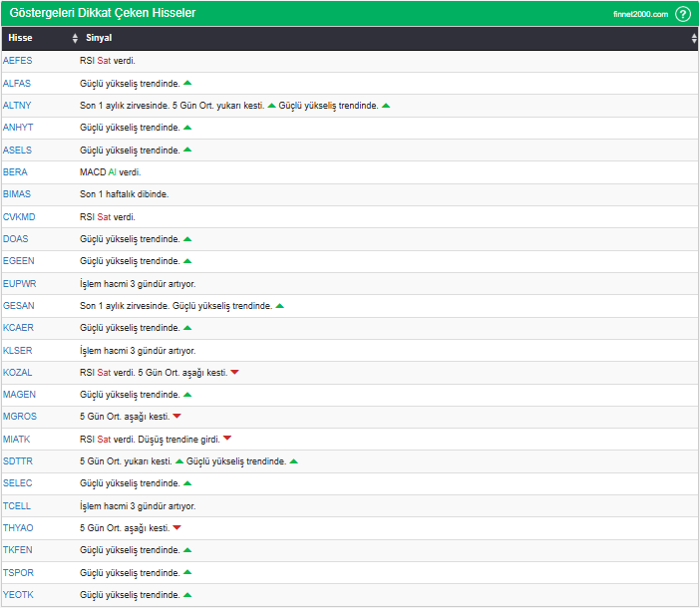Click EUPWR 'İşlem hacmi 3 gündür artıyor.' text
The height and width of the screenshot is (608, 700).
(x=138, y=284)
